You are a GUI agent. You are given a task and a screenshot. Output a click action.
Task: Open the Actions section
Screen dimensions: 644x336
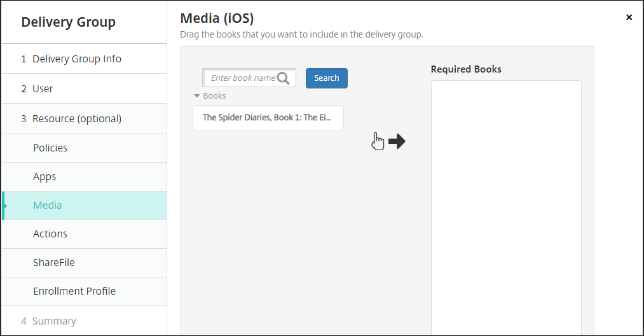(50, 234)
